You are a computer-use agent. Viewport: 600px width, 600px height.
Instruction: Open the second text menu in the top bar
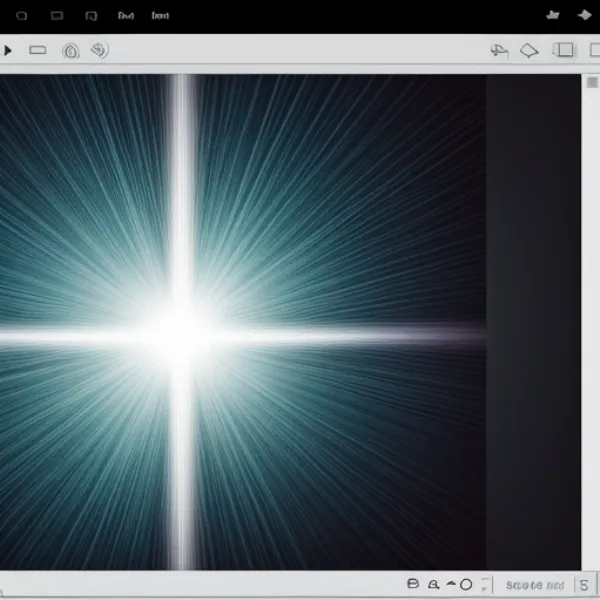[160, 16]
